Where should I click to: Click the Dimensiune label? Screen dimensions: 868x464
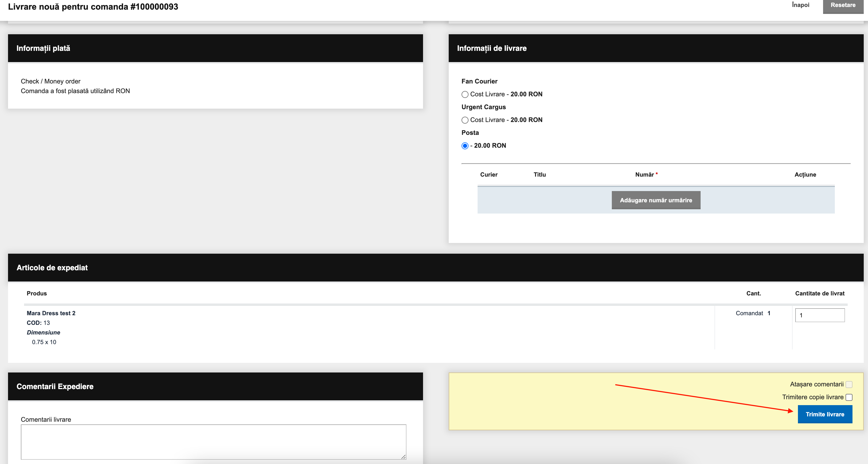coord(44,332)
